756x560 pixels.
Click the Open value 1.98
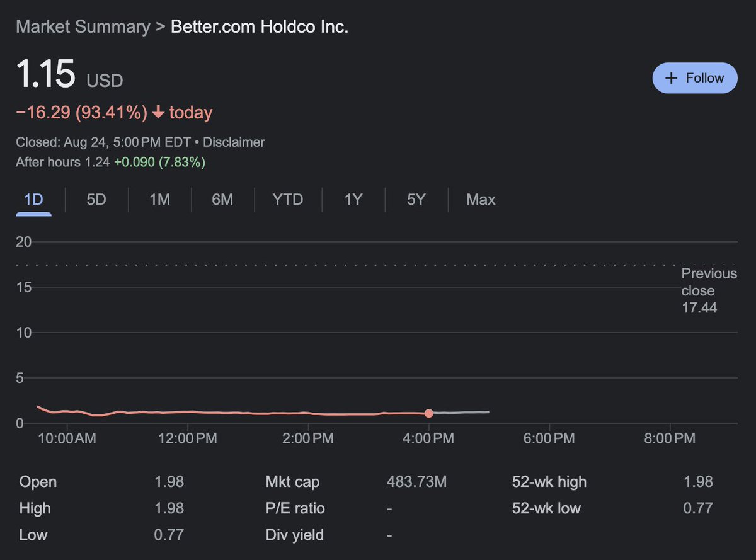click(x=169, y=482)
